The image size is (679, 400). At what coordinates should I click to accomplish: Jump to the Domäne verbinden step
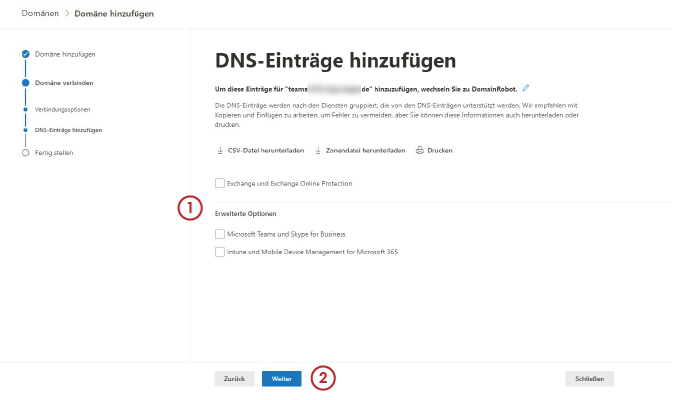(x=64, y=83)
